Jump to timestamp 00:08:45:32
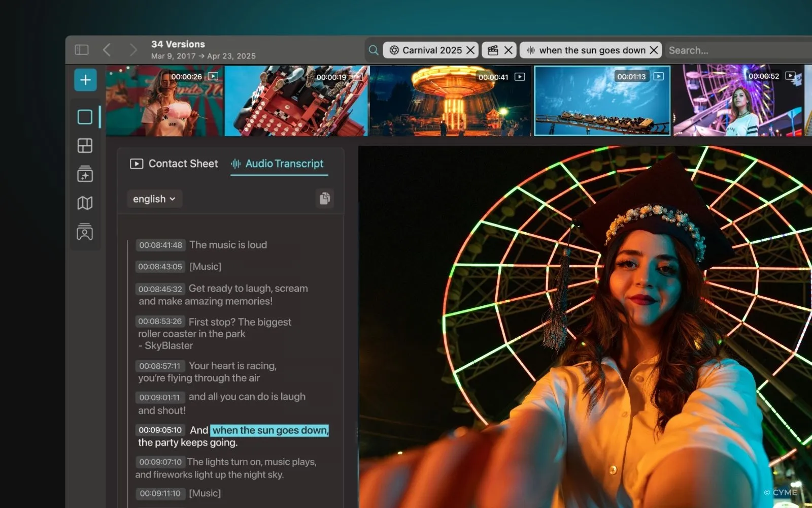 tap(160, 289)
